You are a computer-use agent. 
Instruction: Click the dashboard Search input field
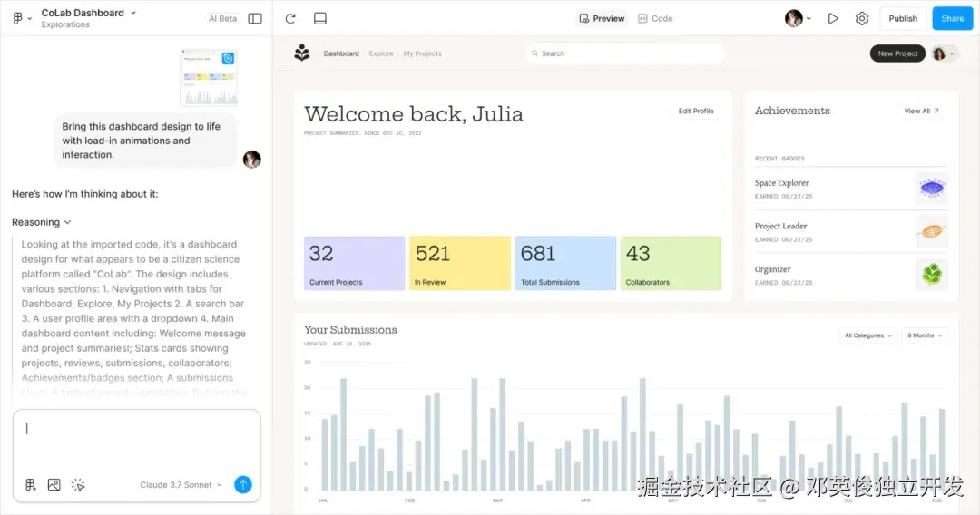coord(626,53)
